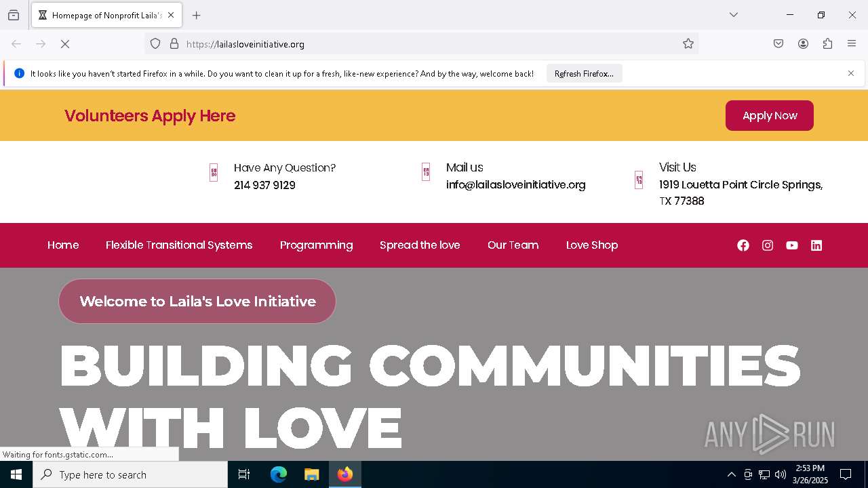Launch Microsoft Edge from taskbar

click(x=279, y=474)
